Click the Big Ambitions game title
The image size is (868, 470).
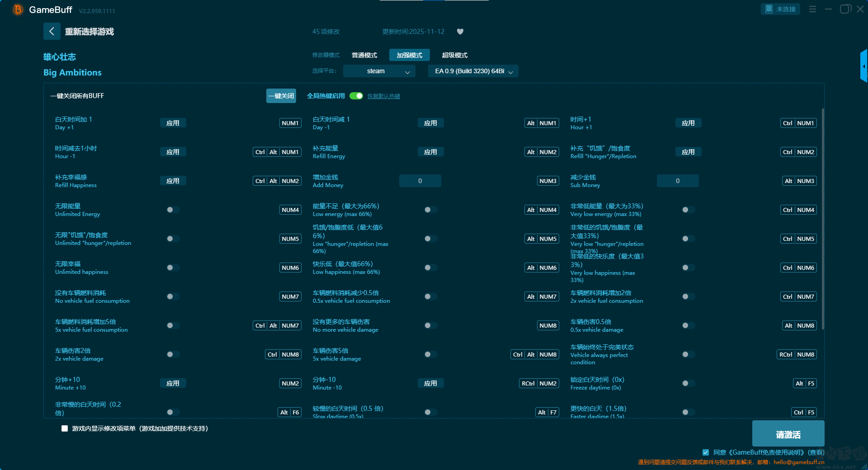[72, 72]
